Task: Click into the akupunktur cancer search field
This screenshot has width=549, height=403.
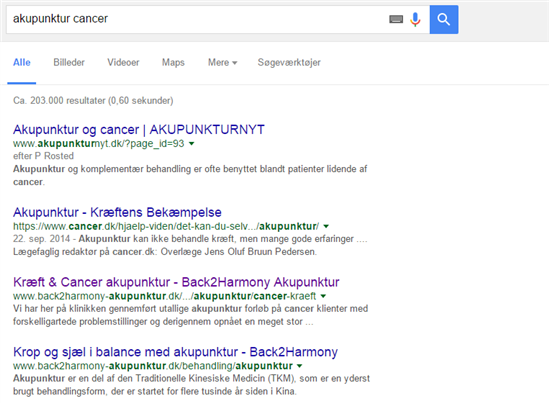Action: click(x=196, y=19)
